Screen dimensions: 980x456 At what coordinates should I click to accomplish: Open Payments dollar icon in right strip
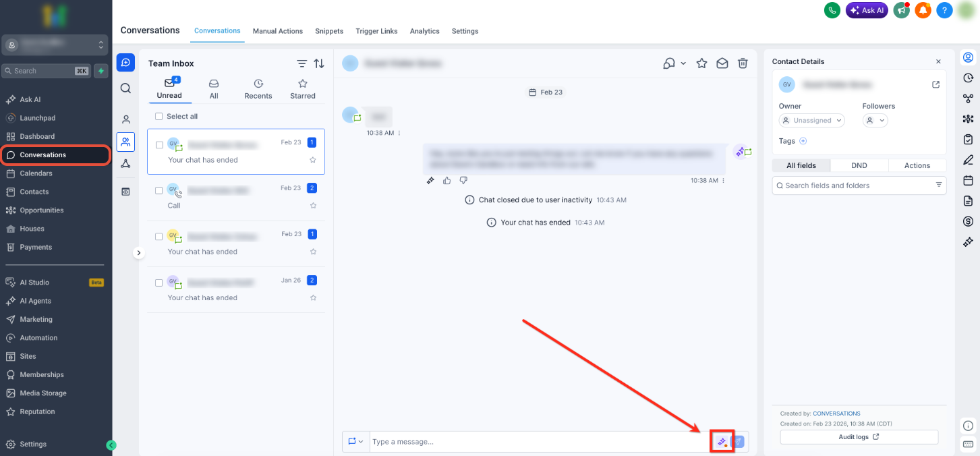click(x=969, y=221)
